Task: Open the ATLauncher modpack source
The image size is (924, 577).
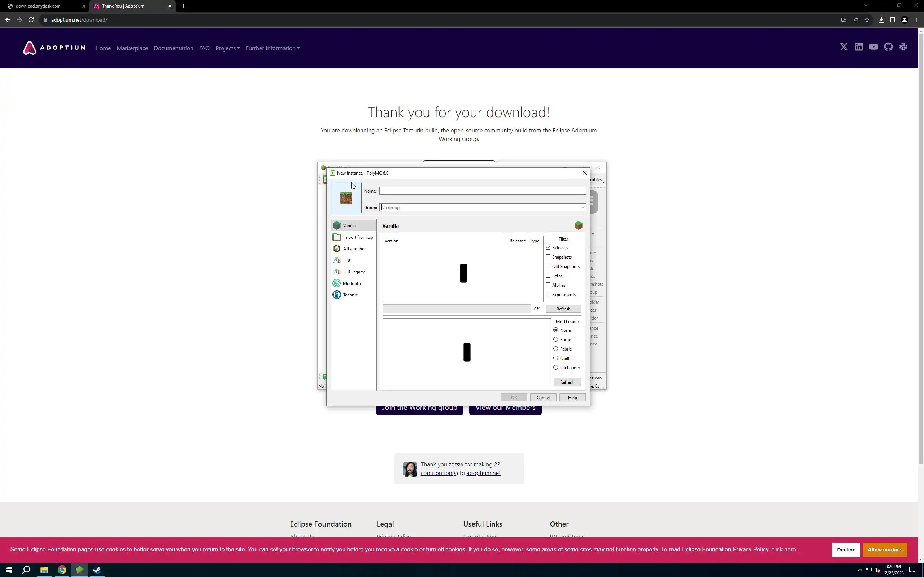Action: (354, 249)
